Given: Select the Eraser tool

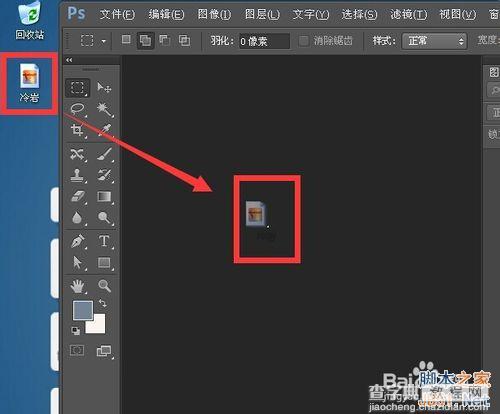Looking at the screenshot, I should click(x=77, y=196).
